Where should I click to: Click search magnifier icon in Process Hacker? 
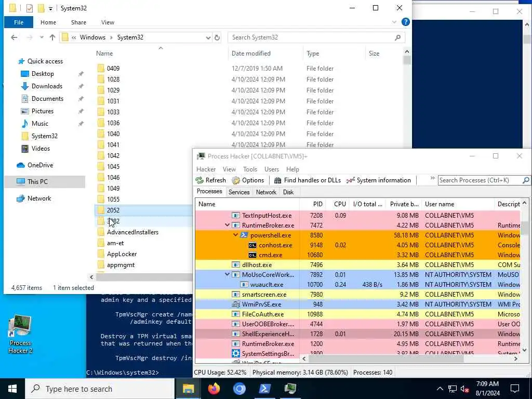pyautogui.click(x=526, y=180)
